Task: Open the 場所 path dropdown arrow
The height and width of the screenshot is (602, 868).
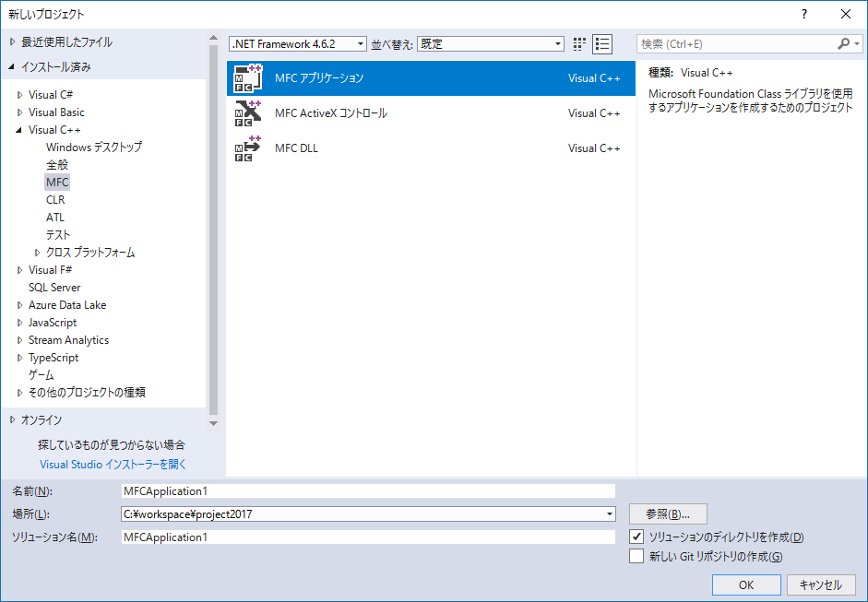Action: coord(608,514)
